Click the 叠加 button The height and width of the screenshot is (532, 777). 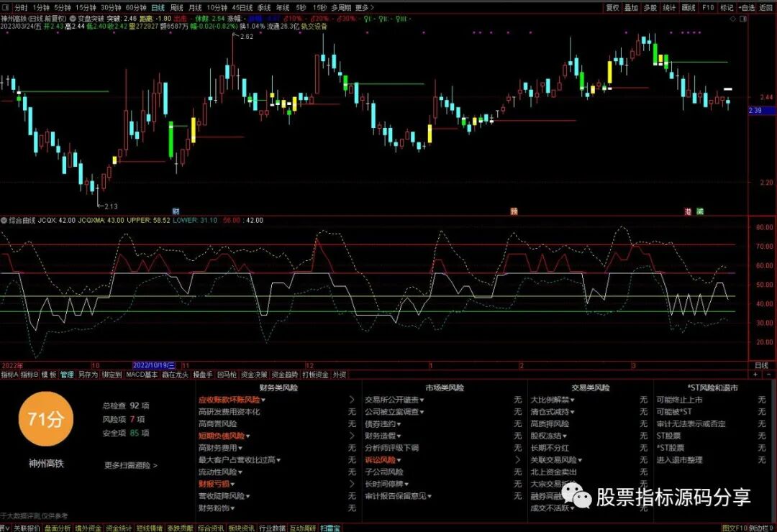(631, 7)
